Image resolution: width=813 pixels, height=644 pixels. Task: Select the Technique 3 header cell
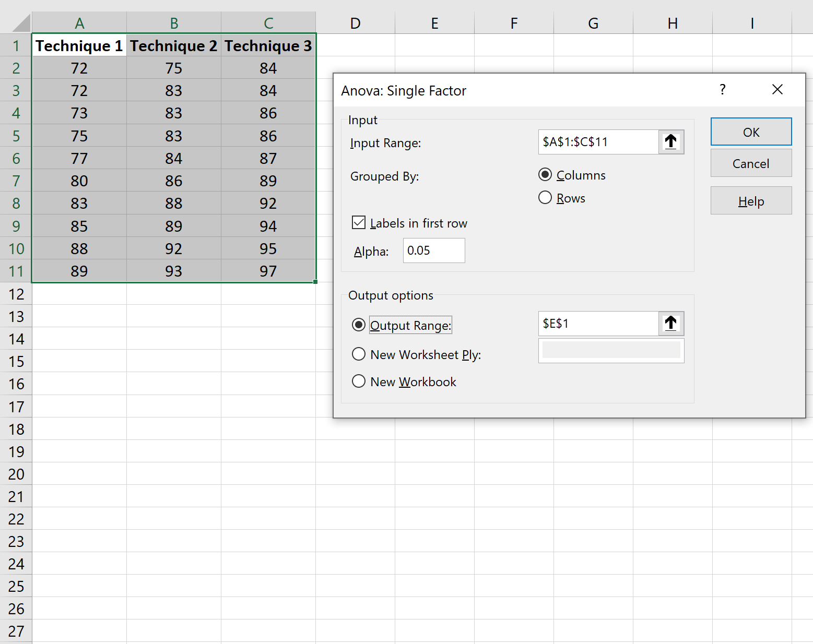[x=268, y=45]
